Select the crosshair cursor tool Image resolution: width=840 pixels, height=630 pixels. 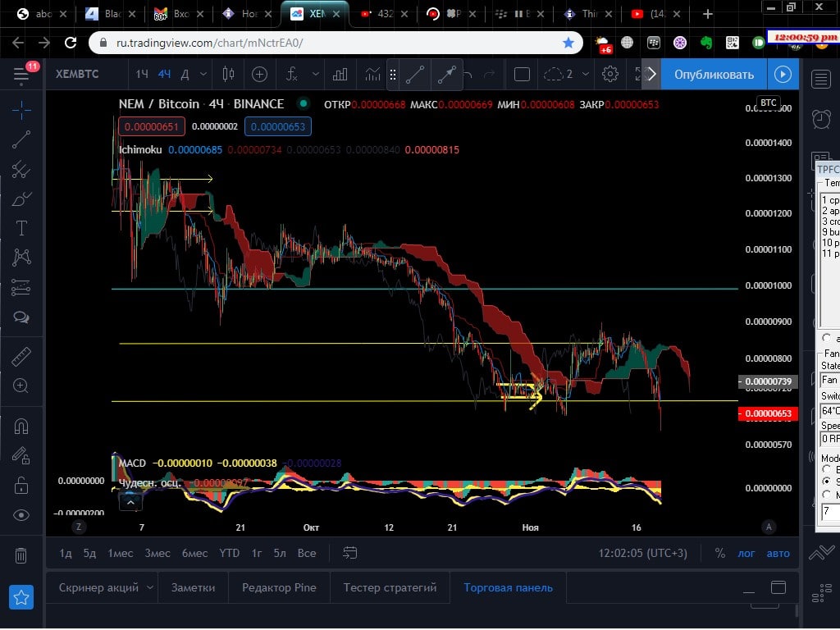click(21, 111)
